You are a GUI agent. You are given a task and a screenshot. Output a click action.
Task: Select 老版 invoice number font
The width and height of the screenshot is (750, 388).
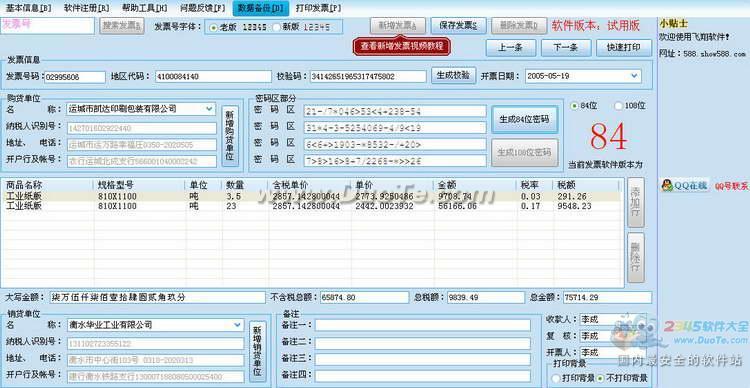214,27
